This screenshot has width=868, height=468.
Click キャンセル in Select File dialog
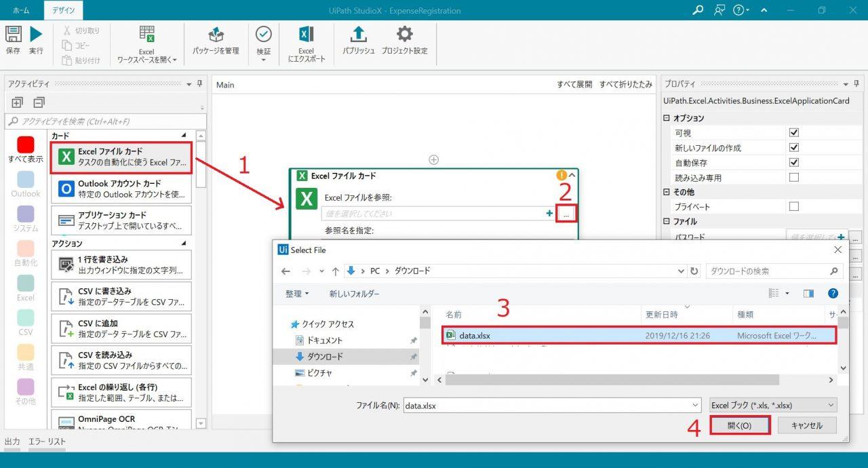tap(807, 426)
